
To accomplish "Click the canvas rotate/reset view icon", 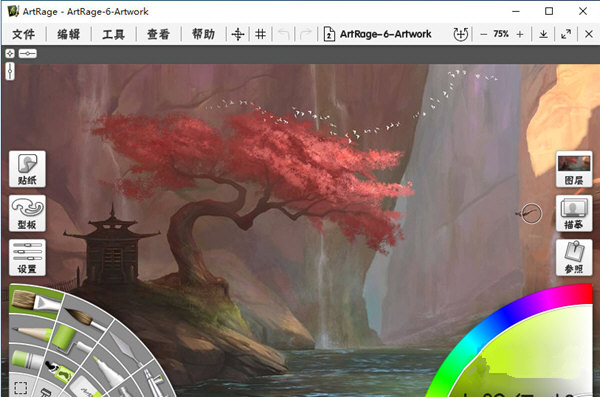I will coord(461,34).
